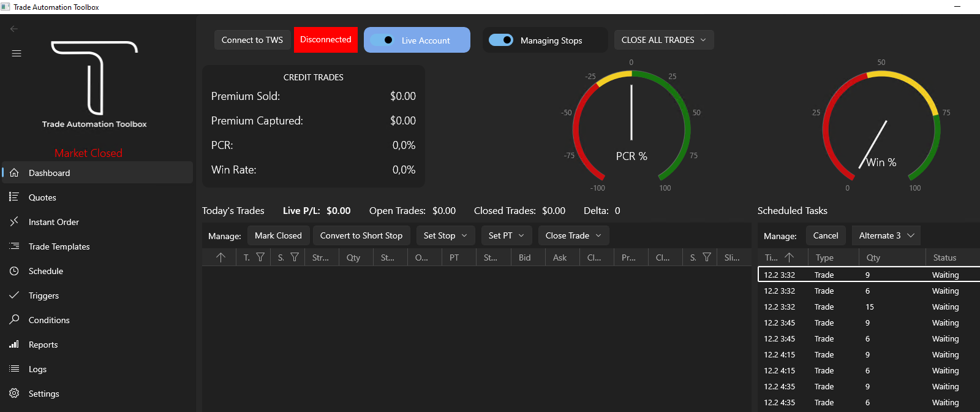
Task: Click the back arrow icon
Action: (14, 29)
